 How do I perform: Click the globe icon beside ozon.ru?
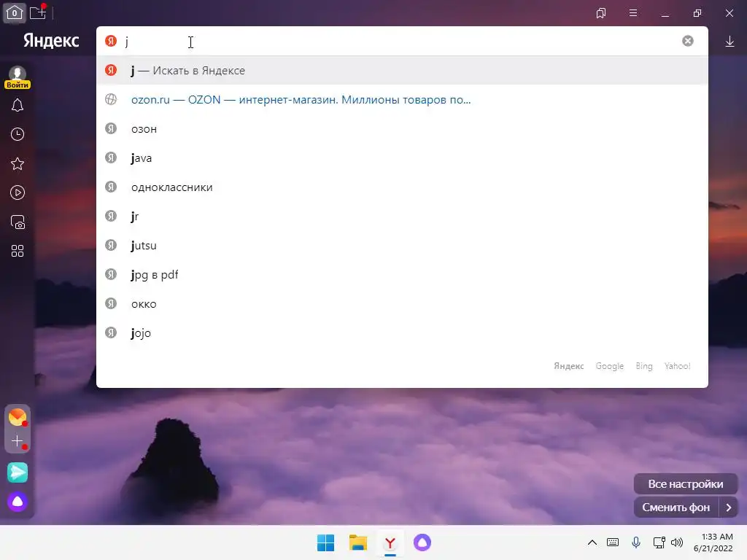tap(111, 99)
